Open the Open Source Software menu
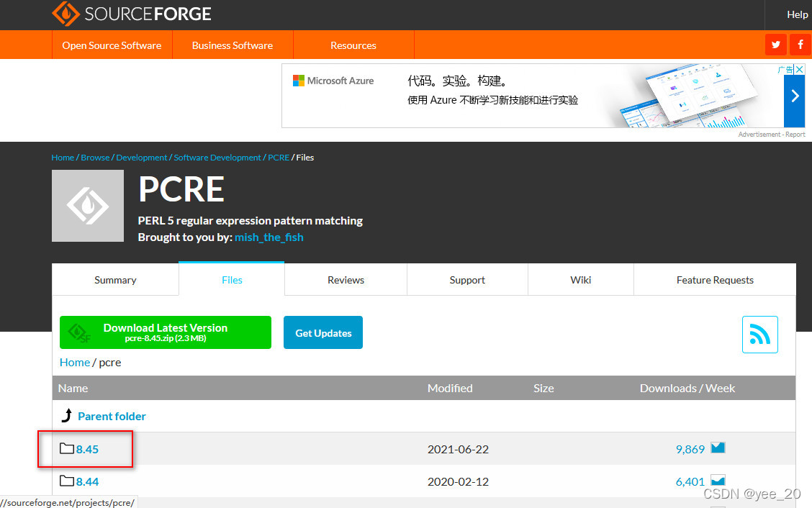 click(x=112, y=45)
